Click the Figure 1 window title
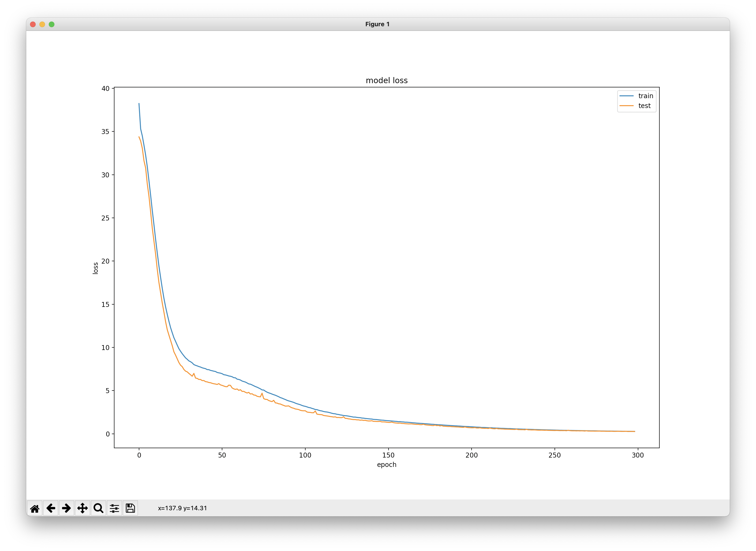The height and width of the screenshot is (551, 756). pos(377,24)
